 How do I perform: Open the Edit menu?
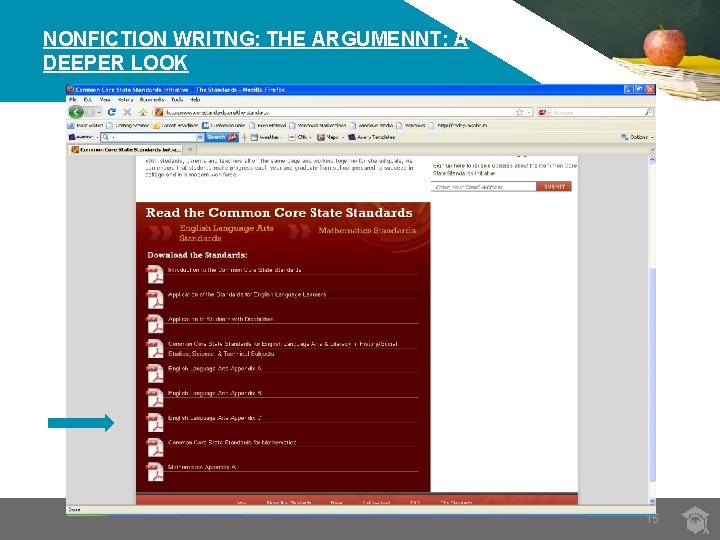(x=87, y=100)
